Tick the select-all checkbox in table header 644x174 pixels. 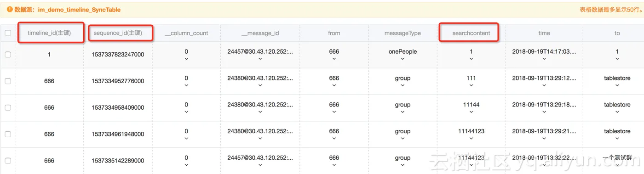(x=8, y=33)
